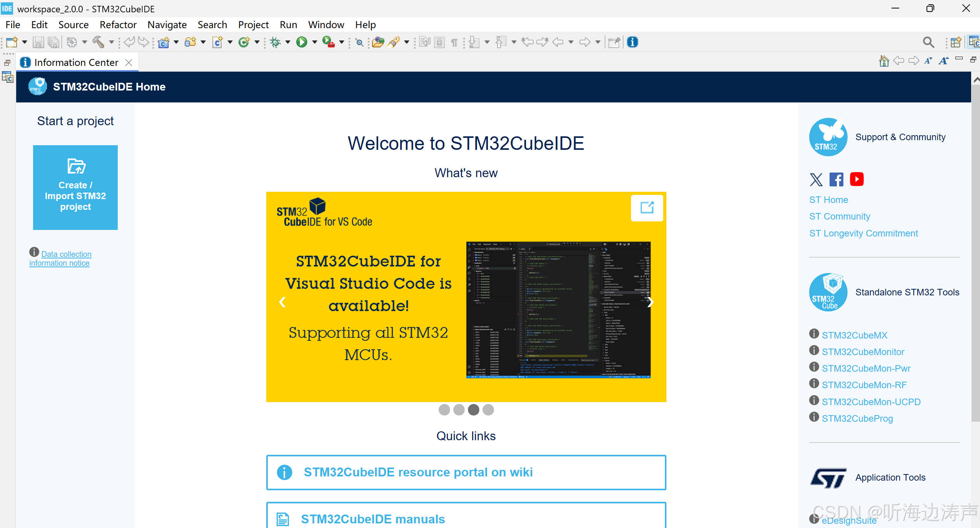Toggle the word wrap toolbar icon
This screenshot has width=980, height=528.
(425, 42)
